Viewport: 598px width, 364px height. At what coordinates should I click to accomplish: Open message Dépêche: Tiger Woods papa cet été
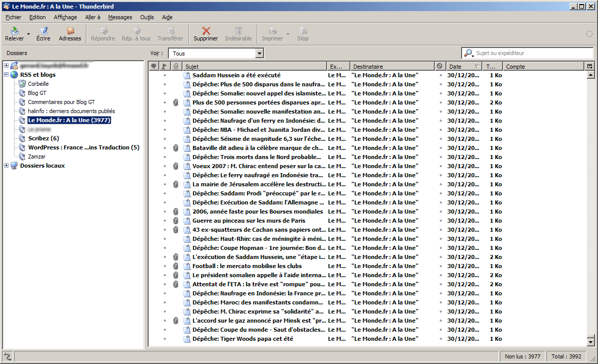click(x=243, y=339)
